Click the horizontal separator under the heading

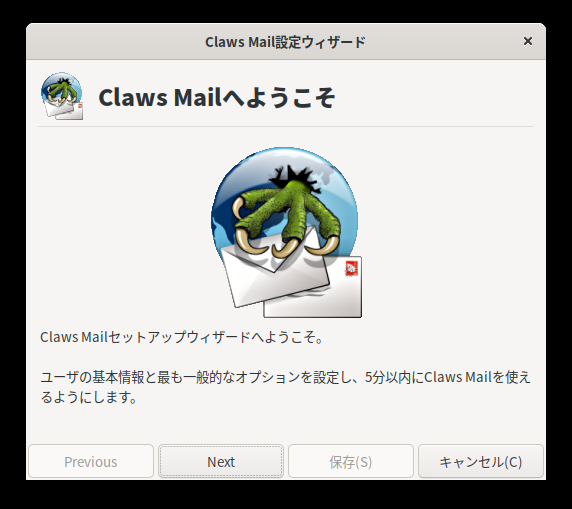pos(286,127)
